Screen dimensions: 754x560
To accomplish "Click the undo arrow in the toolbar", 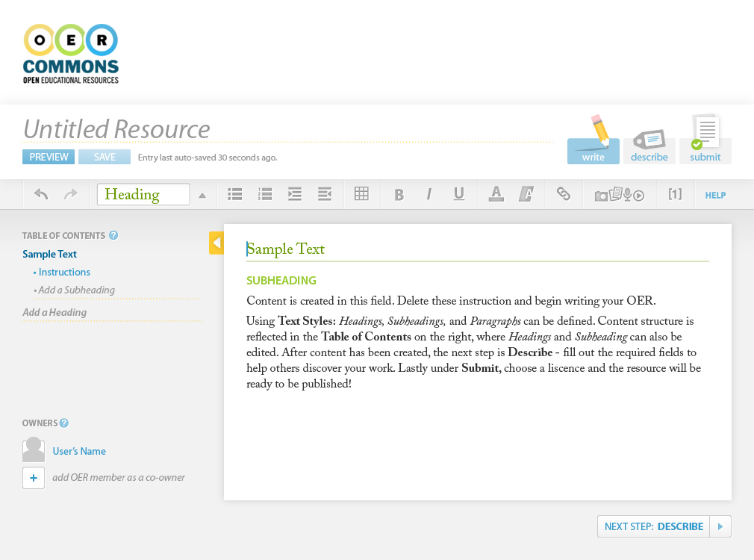I will [x=41, y=195].
